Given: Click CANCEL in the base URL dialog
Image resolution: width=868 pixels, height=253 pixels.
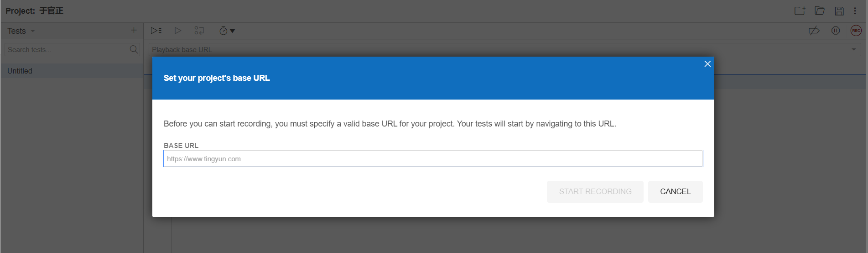Looking at the screenshot, I should (675, 191).
